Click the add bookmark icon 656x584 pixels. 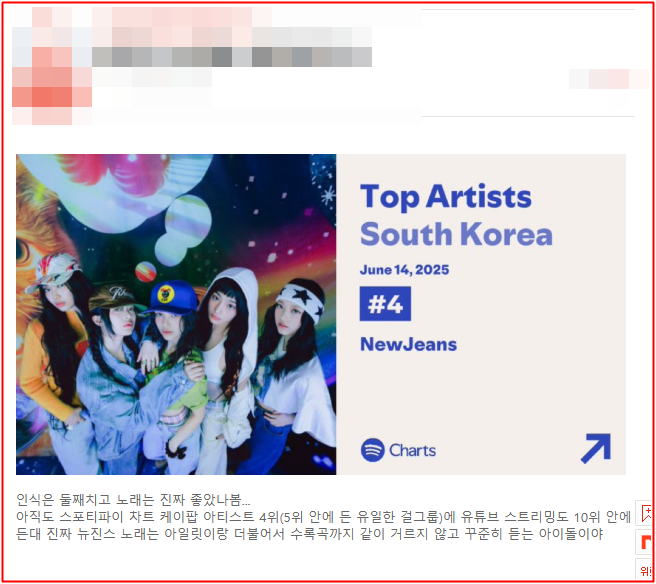pos(645,513)
